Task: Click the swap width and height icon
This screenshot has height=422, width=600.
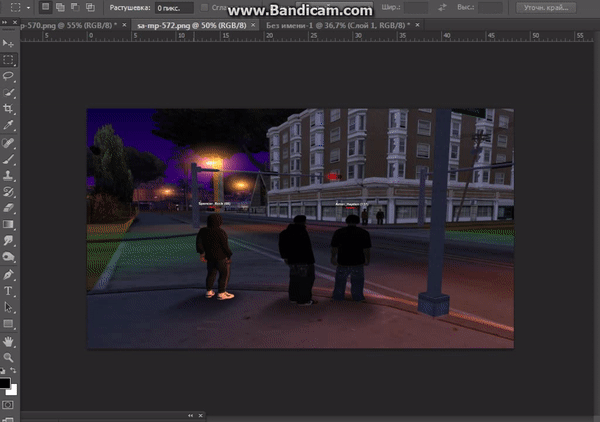Action: [x=442, y=7]
